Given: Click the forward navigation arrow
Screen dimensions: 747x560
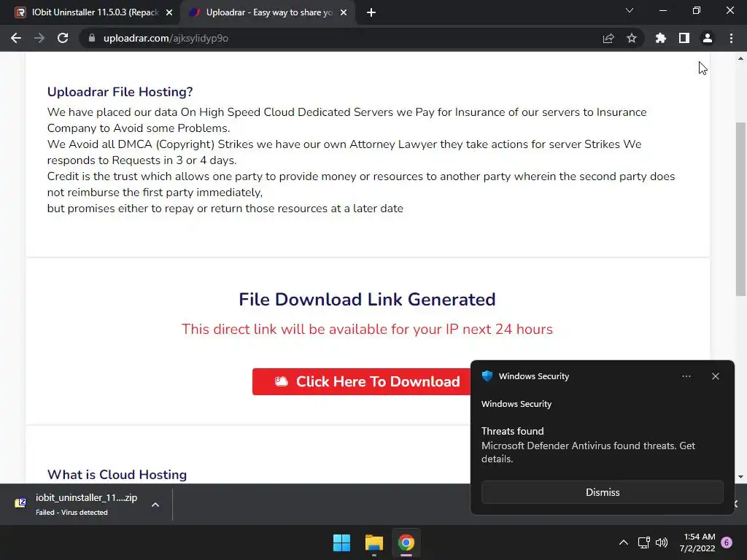Looking at the screenshot, I should (x=39, y=38).
